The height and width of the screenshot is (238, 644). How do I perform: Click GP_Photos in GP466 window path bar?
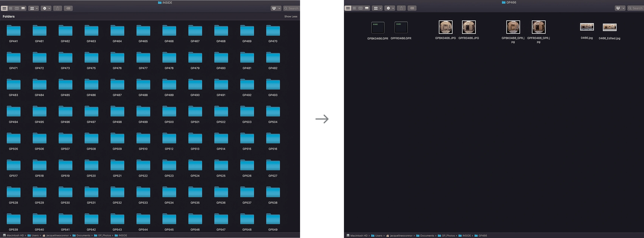tap(446, 236)
